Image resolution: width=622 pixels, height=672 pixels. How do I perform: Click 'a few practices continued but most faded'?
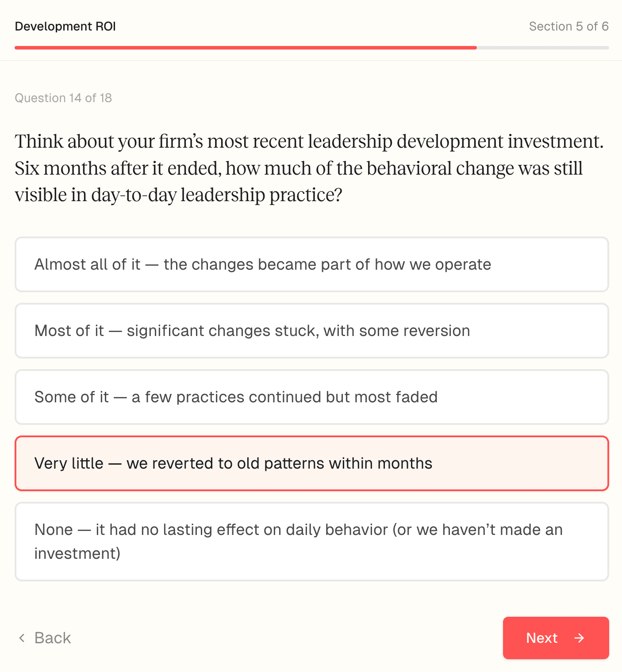[284, 397]
